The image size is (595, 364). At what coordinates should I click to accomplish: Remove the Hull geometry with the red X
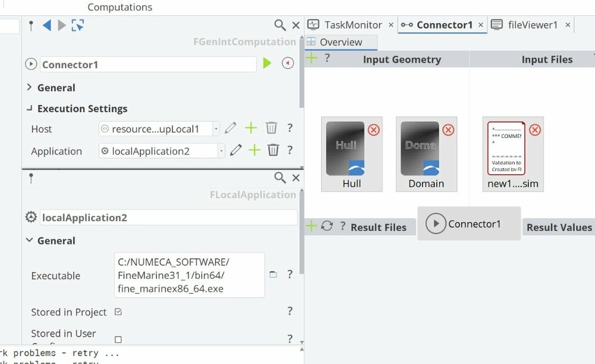(x=374, y=130)
